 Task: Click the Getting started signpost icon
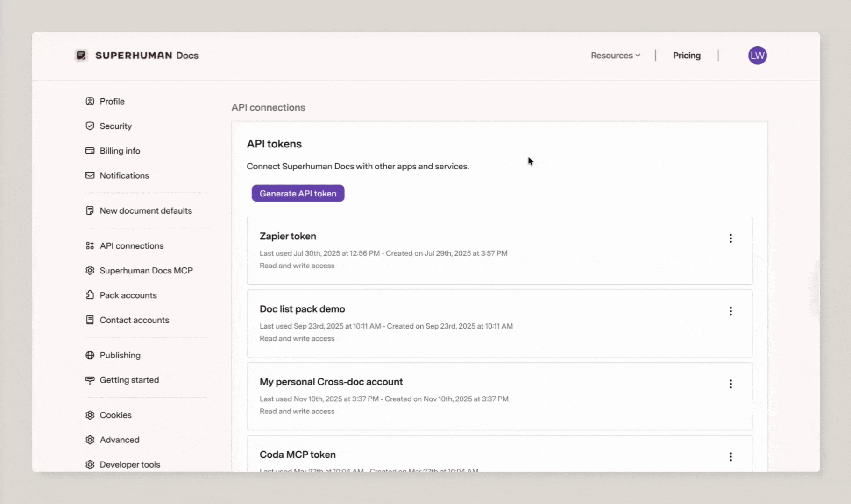(x=90, y=380)
